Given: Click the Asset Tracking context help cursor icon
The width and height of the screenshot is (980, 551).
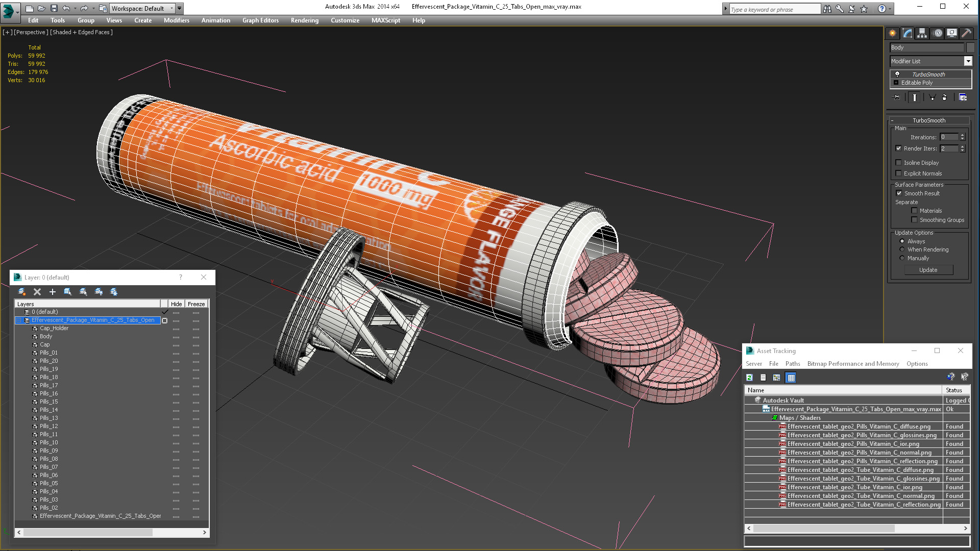Looking at the screenshot, I should 964,377.
